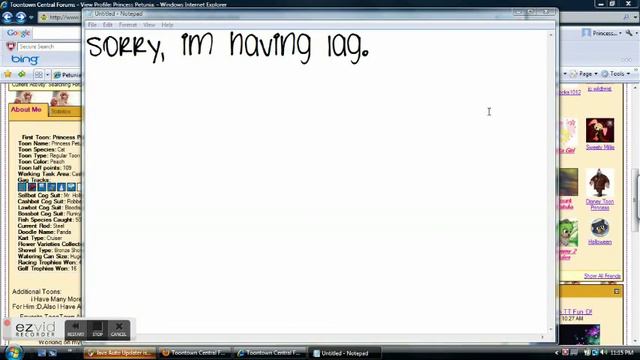Open Java Auto Updater taskbar button
The height and width of the screenshot is (360, 640).
point(120,353)
